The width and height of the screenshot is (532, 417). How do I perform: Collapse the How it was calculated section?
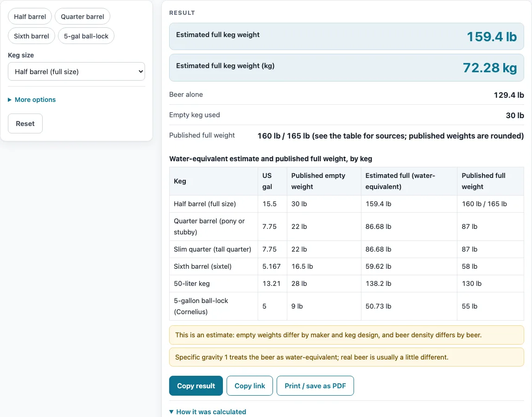[208, 411]
